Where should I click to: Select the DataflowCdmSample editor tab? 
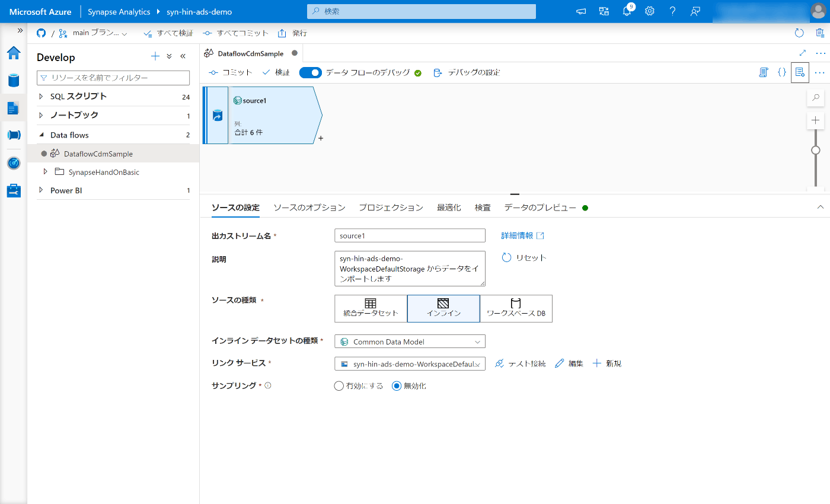252,53
